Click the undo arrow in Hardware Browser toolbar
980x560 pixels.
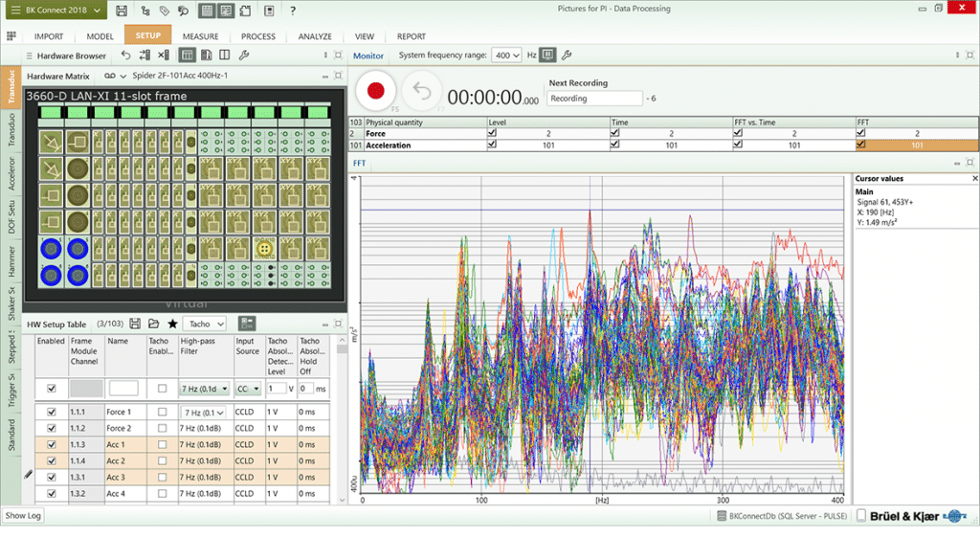pos(126,56)
